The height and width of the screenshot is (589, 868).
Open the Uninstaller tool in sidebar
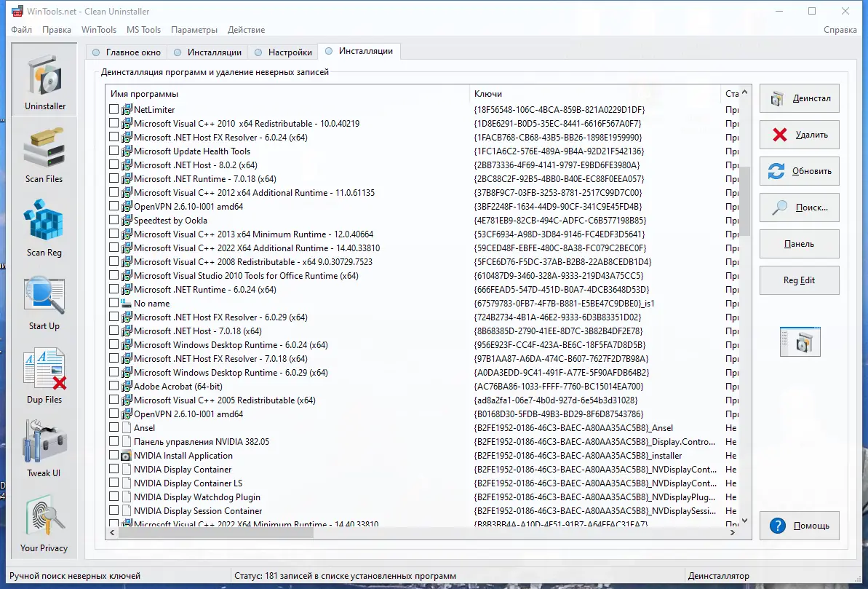(x=44, y=80)
